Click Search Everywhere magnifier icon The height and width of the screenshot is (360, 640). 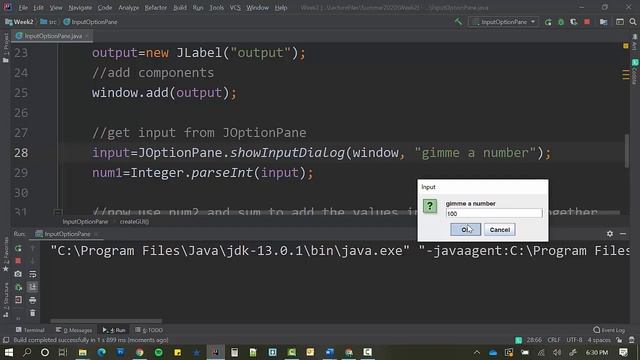click(633, 22)
